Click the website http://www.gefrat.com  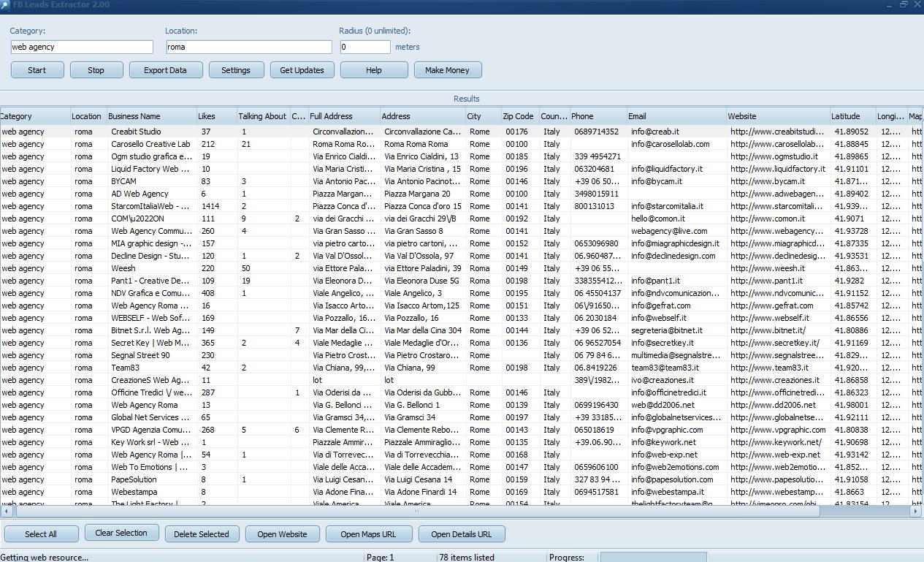772,305
